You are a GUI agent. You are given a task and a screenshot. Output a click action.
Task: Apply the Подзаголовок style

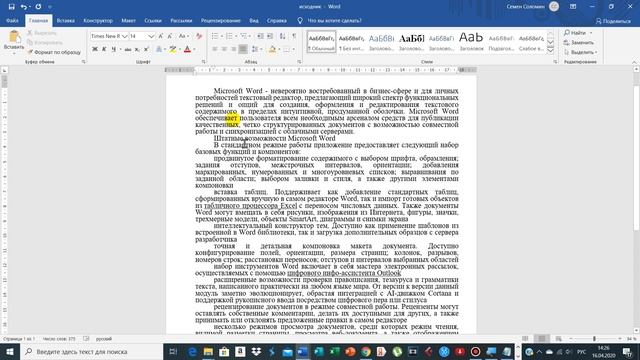coord(501,42)
